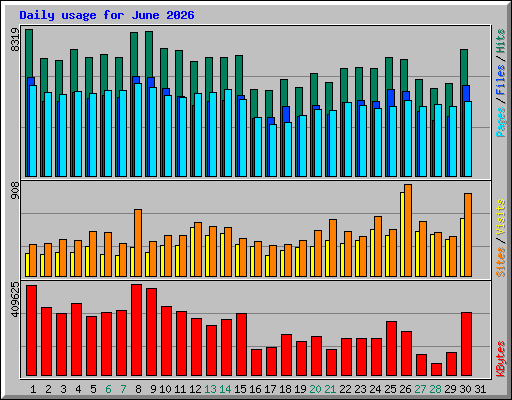The width and height of the screenshot is (512, 400).
Task: Click the green hits bar for day 30
Action: tap(464, 67)
